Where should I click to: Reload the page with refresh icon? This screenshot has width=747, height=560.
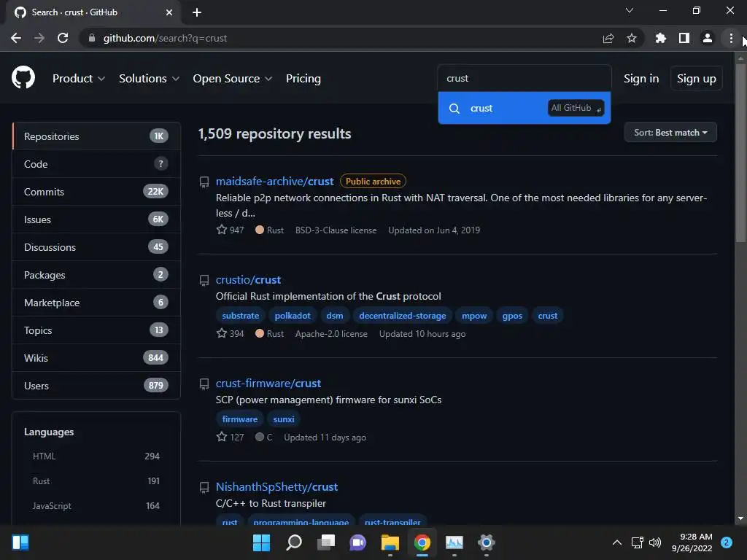63,38
